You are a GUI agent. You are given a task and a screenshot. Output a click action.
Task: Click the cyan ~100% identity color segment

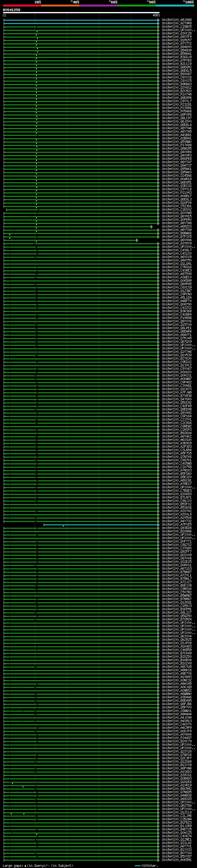175,6
